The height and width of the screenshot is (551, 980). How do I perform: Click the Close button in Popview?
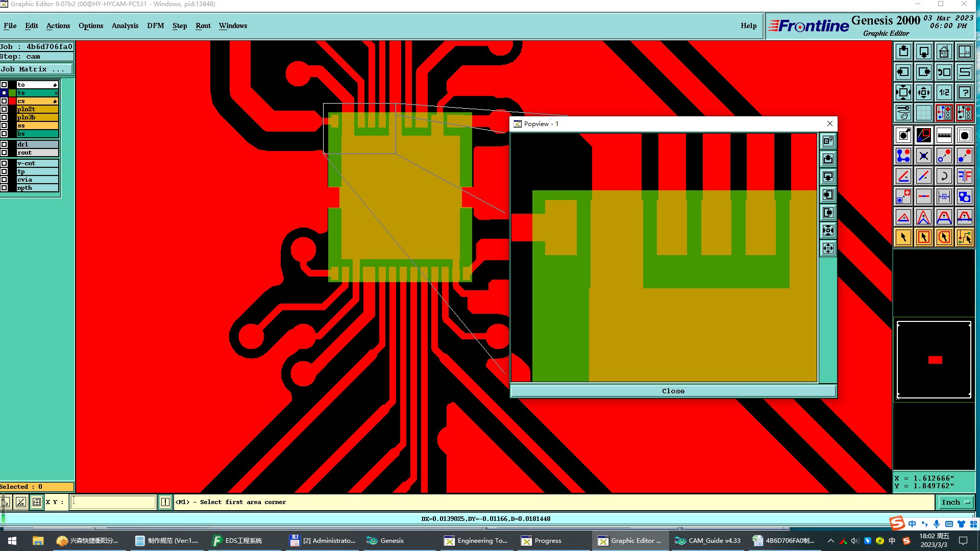673,391
